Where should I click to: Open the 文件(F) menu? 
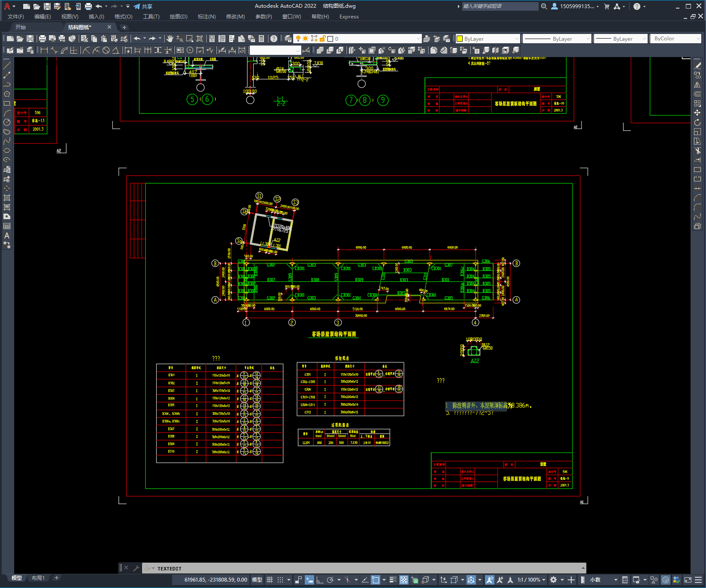click(x=16, y=17)
